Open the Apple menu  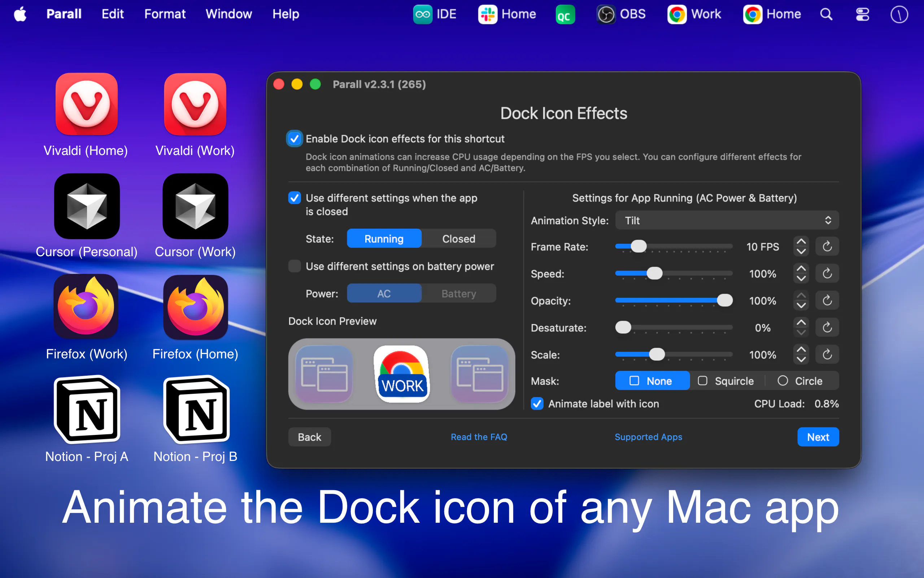coord(20,14)
